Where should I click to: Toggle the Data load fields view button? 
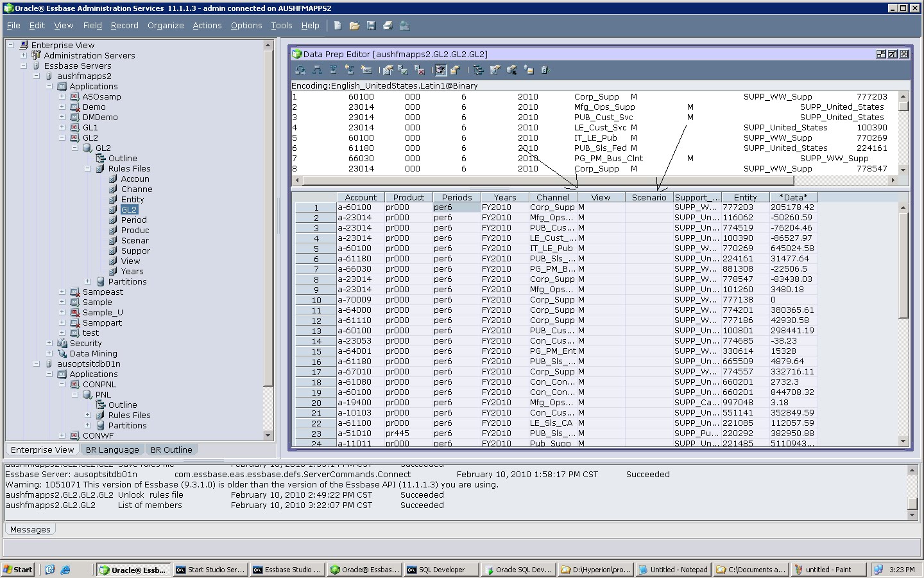441,70
